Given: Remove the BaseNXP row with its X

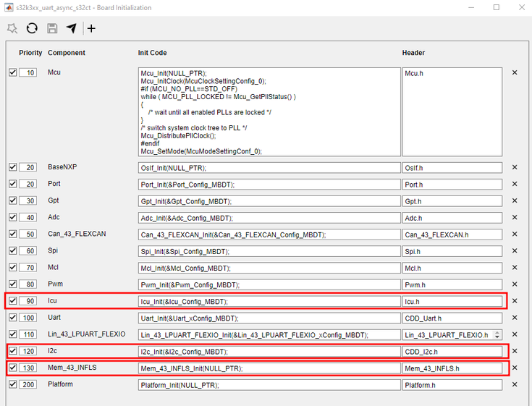Looking at the screenshot, I should (x=515, y=167).
